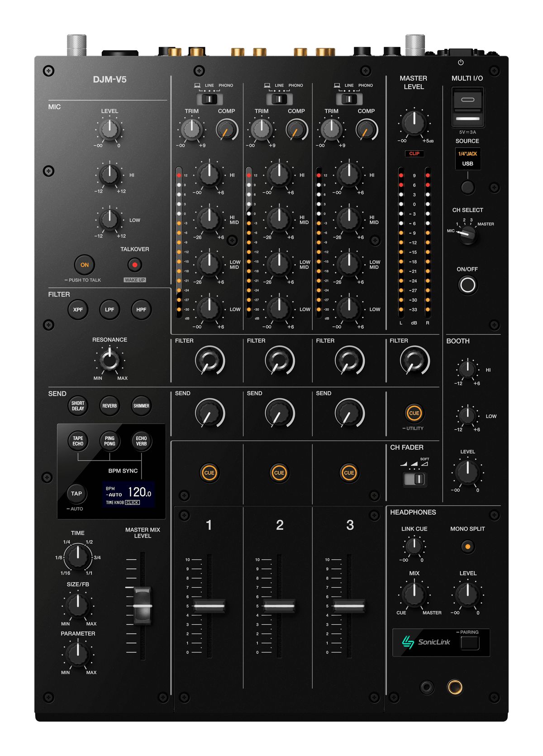Click channel 3 COMP knob

pos(367,130)
